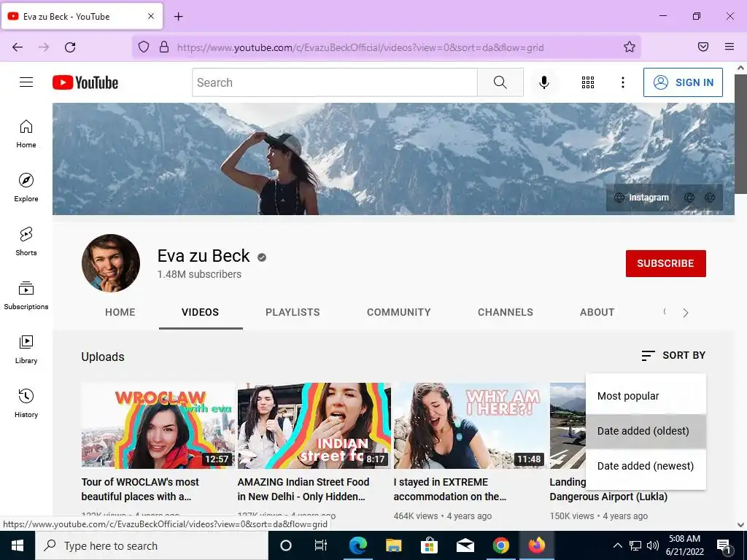Open Google Chrome from the taskbar

pyautogui.click(x=500, y=545)
